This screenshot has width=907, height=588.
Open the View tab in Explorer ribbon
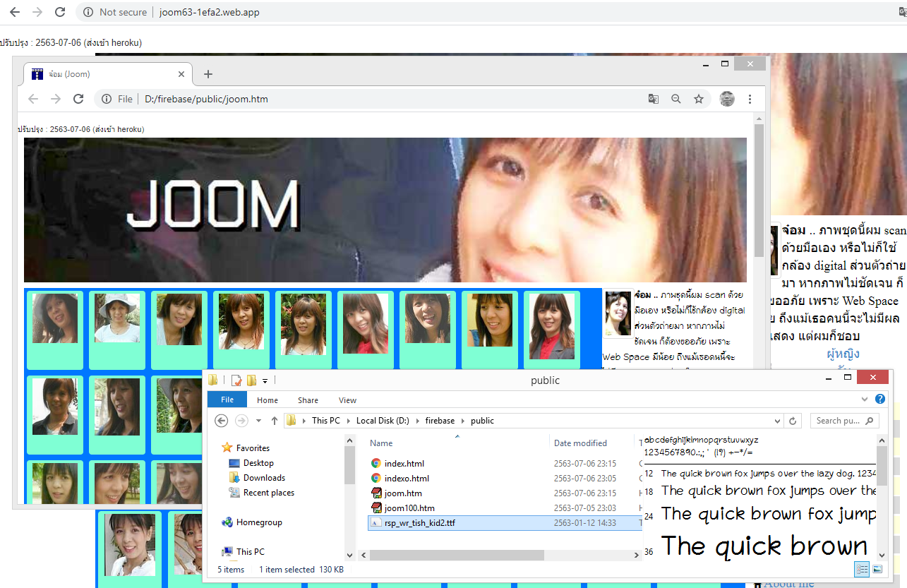click(347, 400)
